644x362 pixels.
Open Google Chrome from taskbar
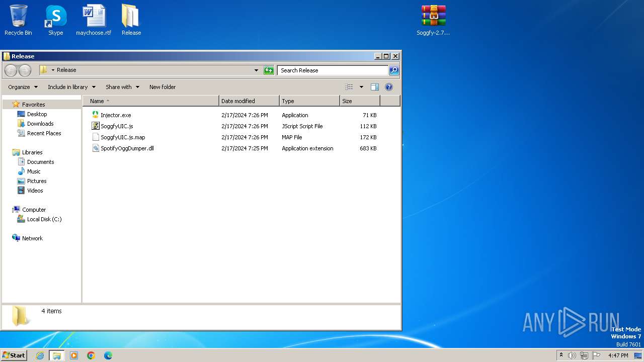click(91, 355)
